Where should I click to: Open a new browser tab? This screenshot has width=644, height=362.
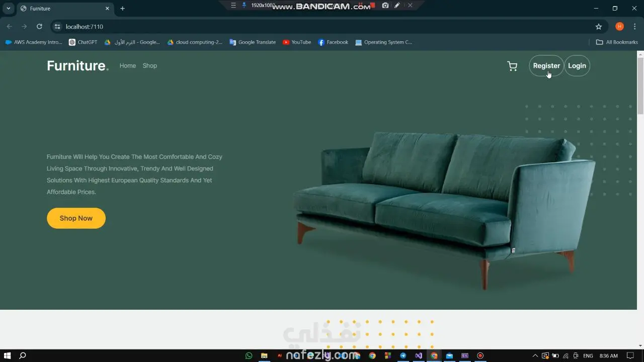122,9
